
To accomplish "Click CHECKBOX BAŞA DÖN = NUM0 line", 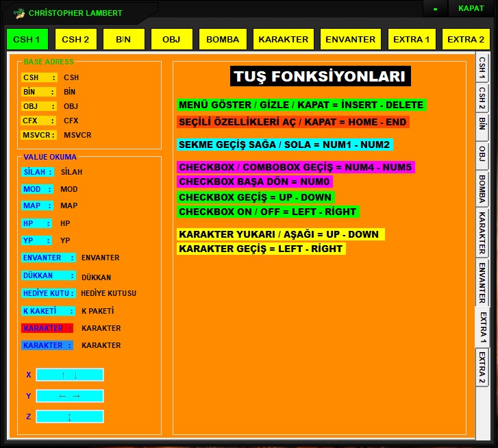I will (255, 182).
